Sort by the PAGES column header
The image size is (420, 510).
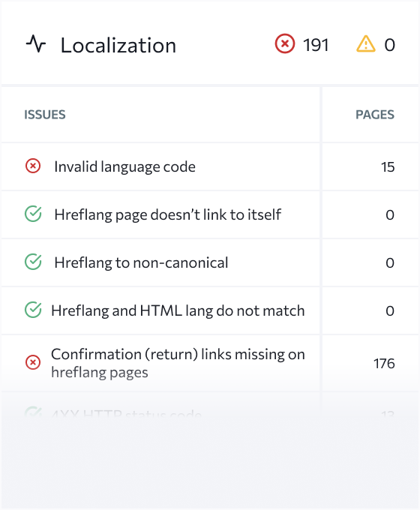click(x=375, y=115)
